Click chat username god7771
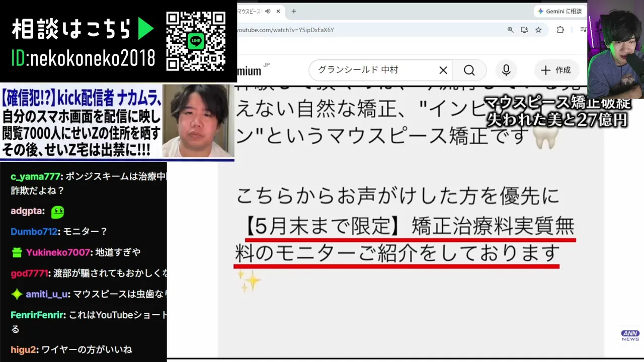This screenshot has width=644, height=362. pos(30,274)
